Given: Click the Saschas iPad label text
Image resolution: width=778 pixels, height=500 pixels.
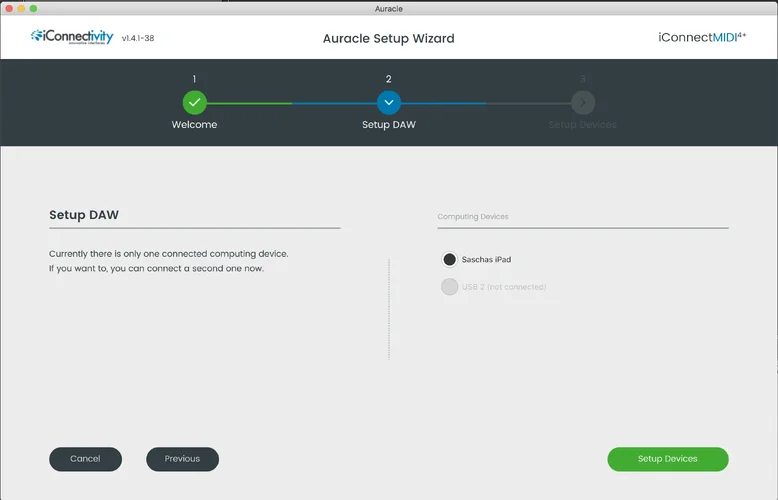Looking at the screenshot, I should click(x=486, y=259).
